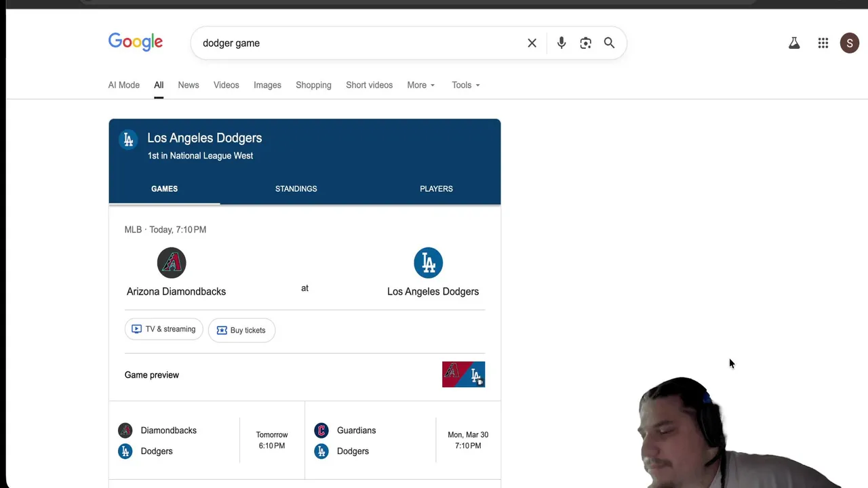Click Diamondbacks logo in tomorrow's game

tap(125, 430)
